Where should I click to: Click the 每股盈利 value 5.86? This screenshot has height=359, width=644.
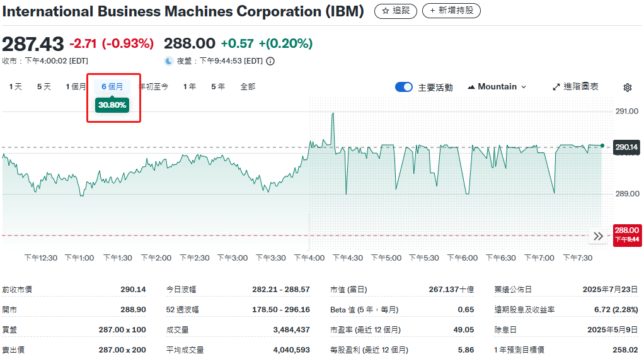(466, 350)
